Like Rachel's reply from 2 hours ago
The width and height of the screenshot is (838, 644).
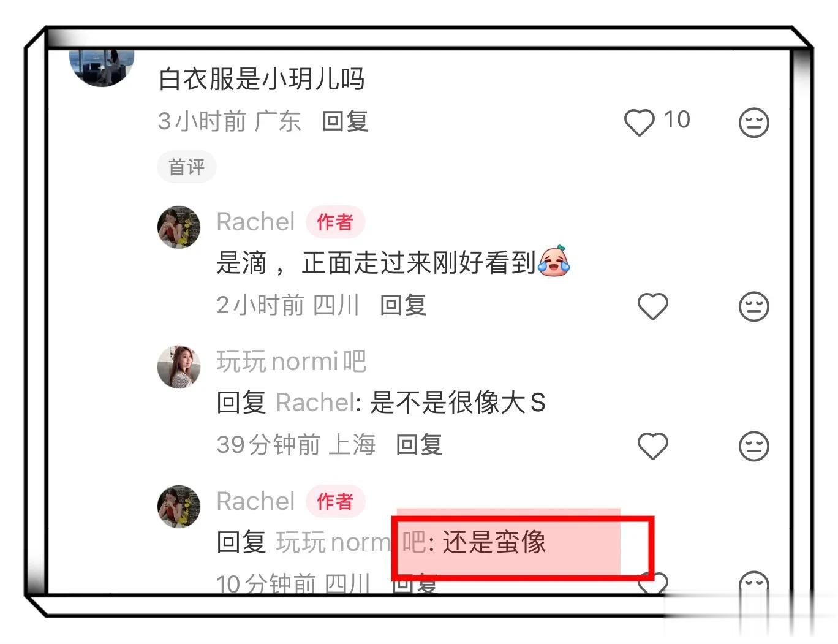pos(652,306)
